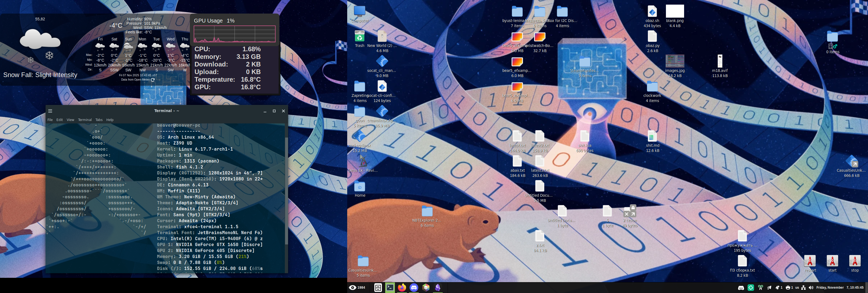Viewport: 868px width, 293px height.
Task: Click the weather data refresh icon
Action: click(153, 80)
